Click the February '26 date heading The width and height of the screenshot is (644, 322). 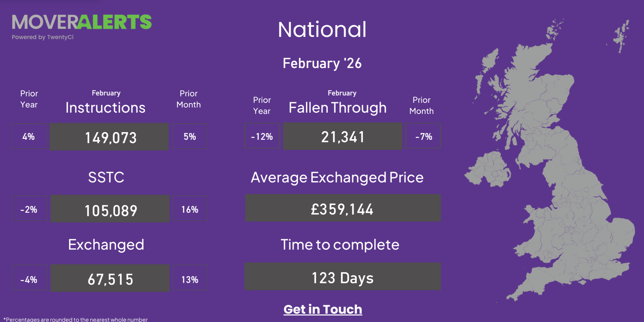322,63
